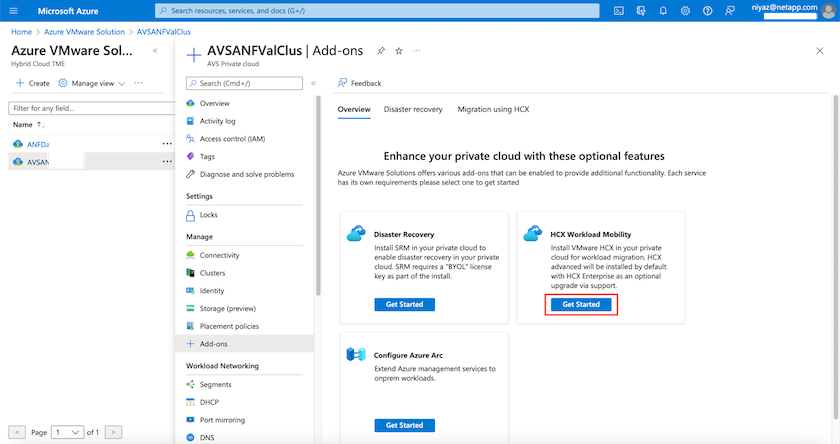Mark AVSANFValClus as favorite with star
The image size is (840, 444).
coord(399,51)
